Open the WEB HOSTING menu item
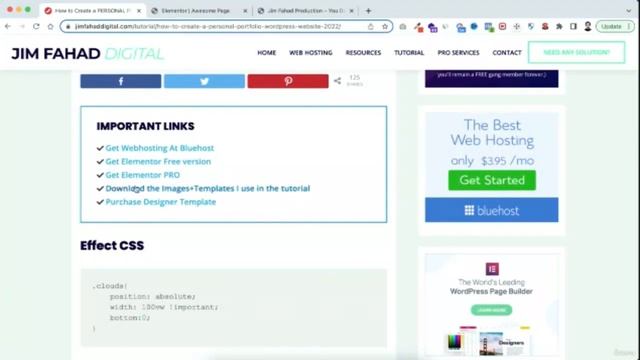 pyautogui.click(x=311, y=53)
